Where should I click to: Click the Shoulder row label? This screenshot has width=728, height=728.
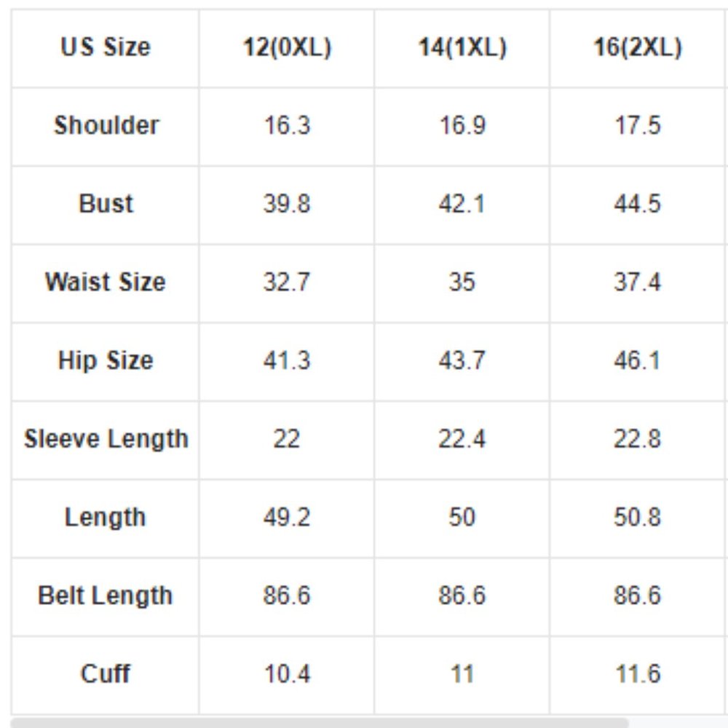pyautogui.click(x=106, y=125)
